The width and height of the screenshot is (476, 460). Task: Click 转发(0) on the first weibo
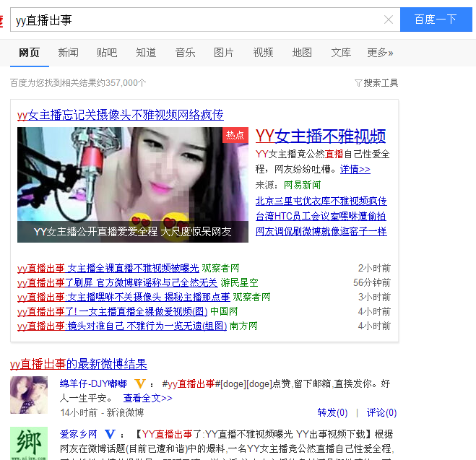coord(332,412)
